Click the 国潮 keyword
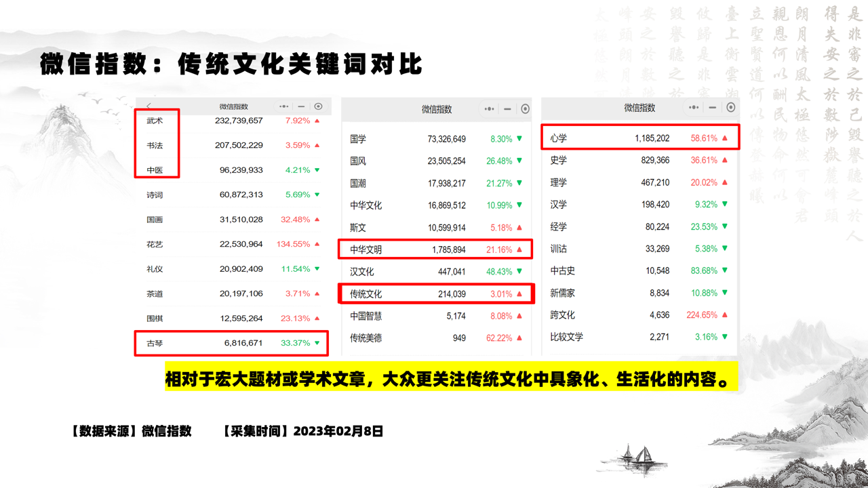 pyautogui.click(x=358, y=184)
